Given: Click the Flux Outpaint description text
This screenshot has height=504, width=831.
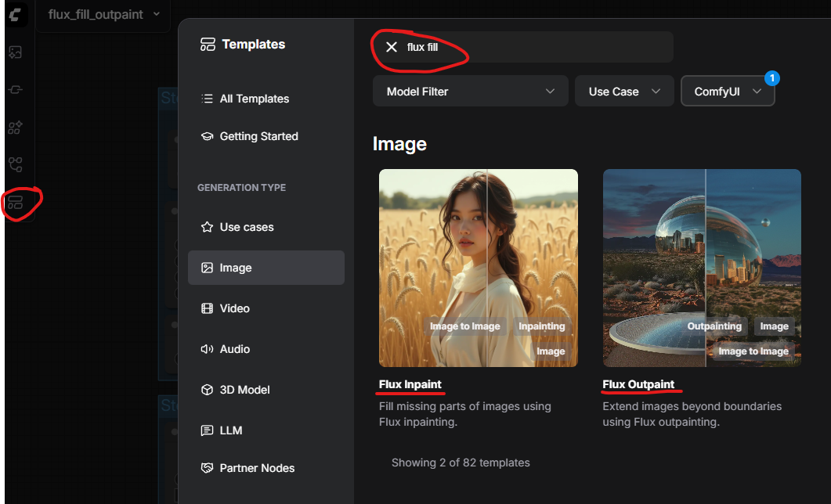Looking at the screenshot, I should 692,414.
